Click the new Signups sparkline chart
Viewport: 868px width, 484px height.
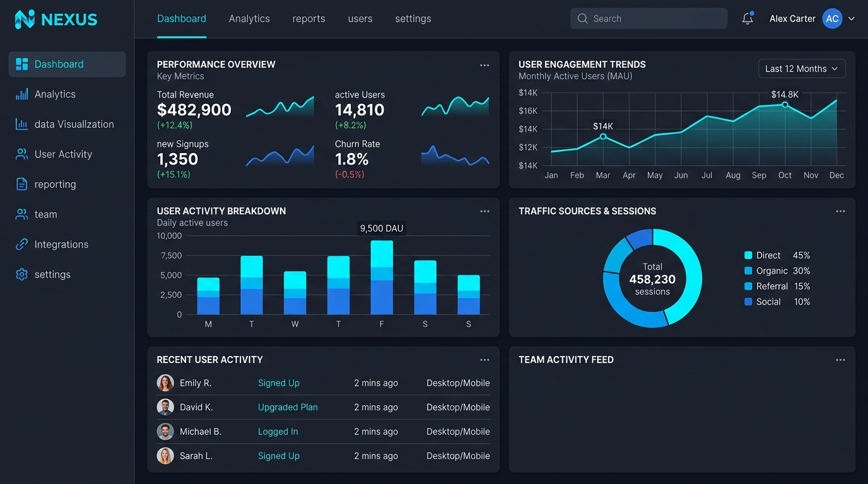(280, 156)
